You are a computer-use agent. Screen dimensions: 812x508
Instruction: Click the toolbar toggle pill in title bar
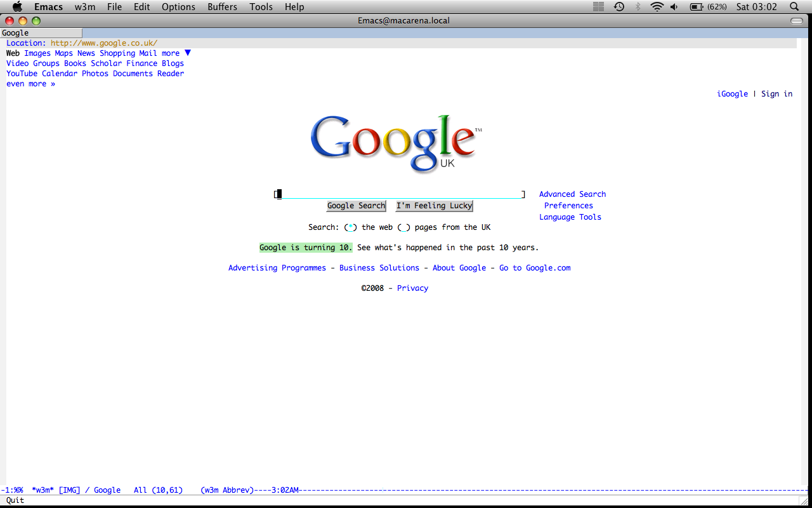click(x=797, y=21)
